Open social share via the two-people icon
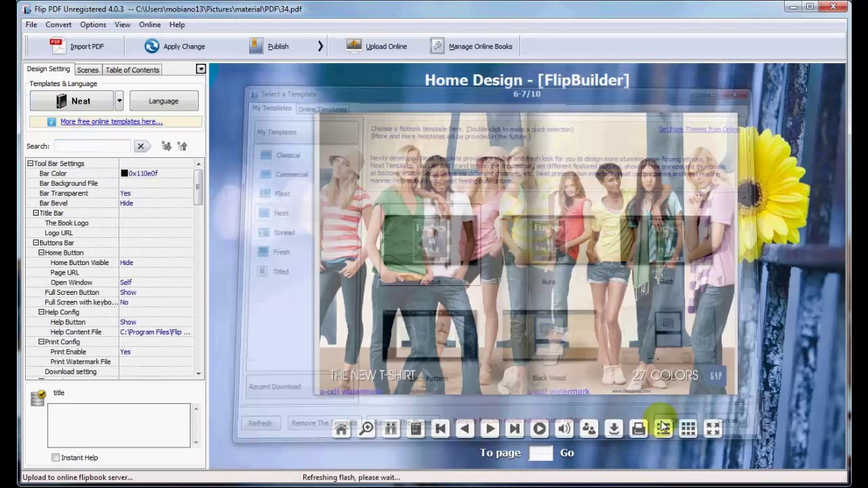 (589, 428)
